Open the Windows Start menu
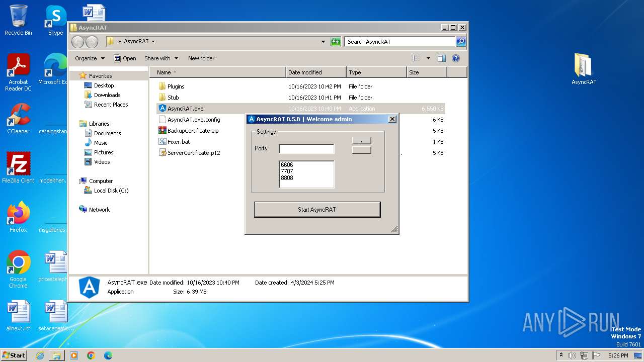The width and height of the screenshot is (644, 362). click(14, 355)
